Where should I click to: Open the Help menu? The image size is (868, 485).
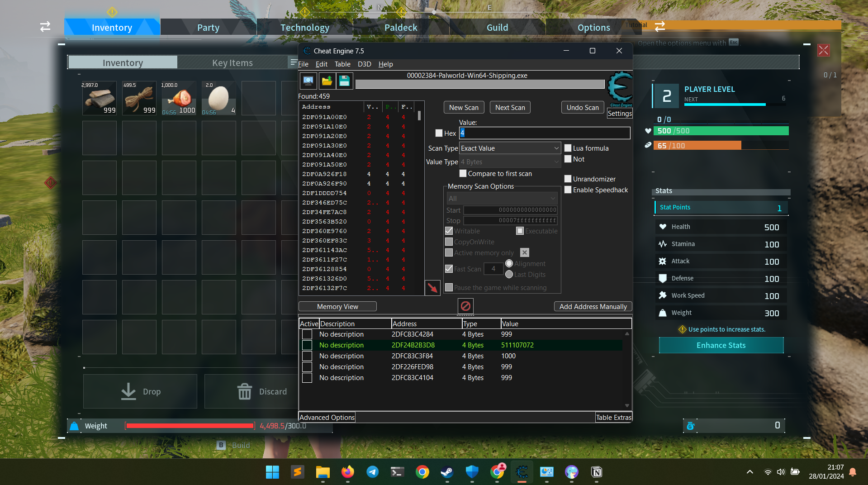tap(385, 64)
